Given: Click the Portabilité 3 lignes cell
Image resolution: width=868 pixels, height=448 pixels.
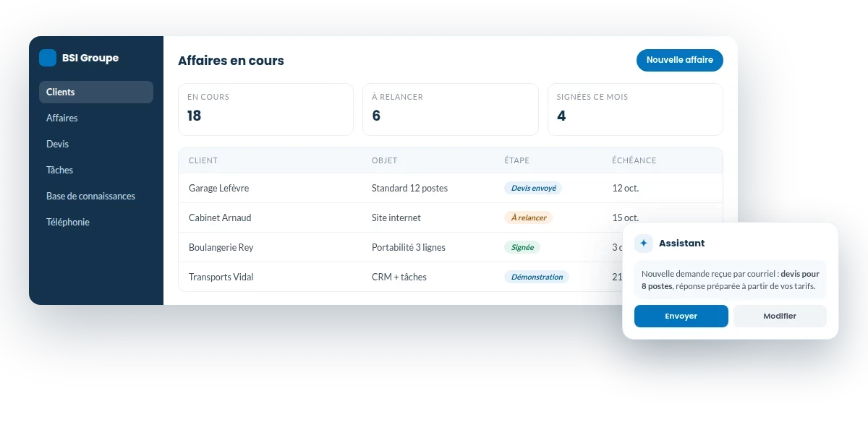Looking at the screenshot, I should point(409,247).
